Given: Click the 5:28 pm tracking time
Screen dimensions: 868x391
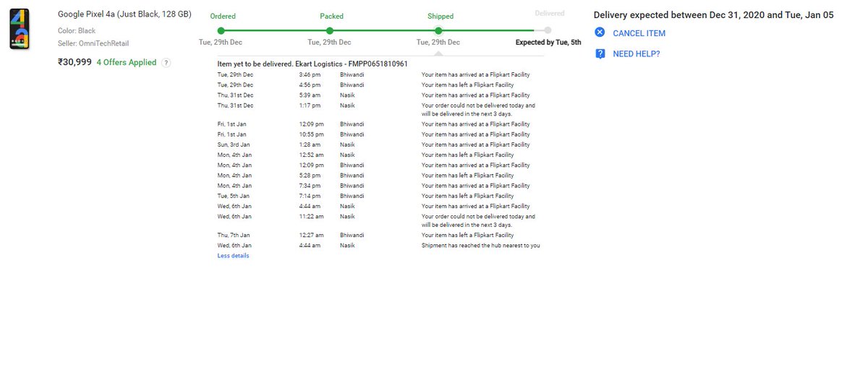Looking at the screenshot, I should click(x=310, y=176).
